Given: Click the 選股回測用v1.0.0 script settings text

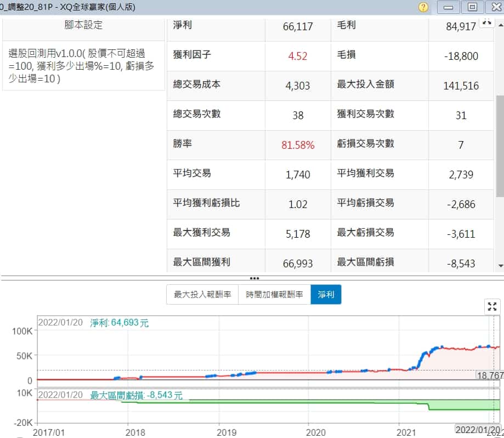Looking at the screenshot, I should tap(83, 65).
